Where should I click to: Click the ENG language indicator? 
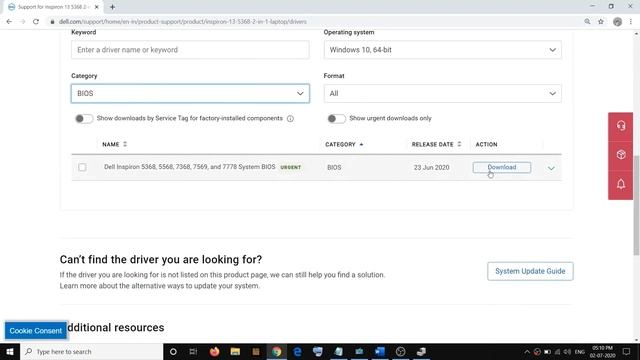point(580,352)
